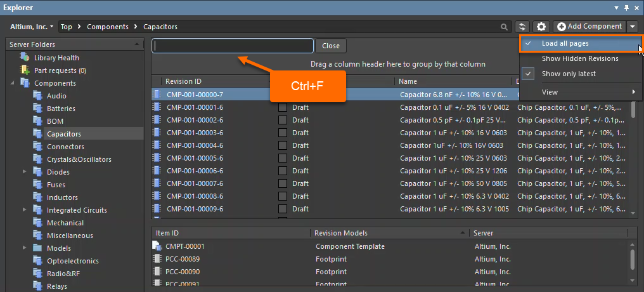Click the Fuses folder icon
644x292 pixels.
coord(38,185)
